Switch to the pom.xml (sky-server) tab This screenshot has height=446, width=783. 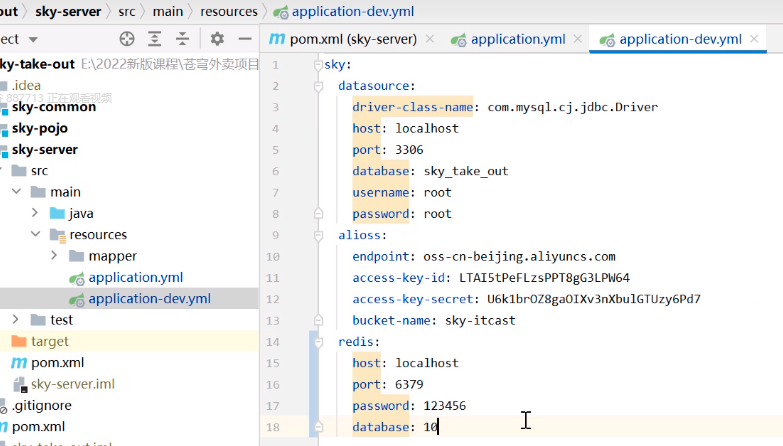pyautogui.click(x=352, y=40)
